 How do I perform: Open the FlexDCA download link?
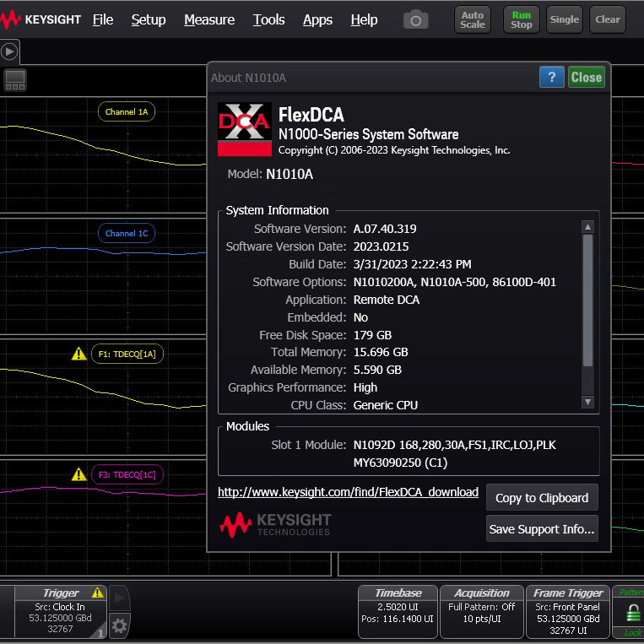348,492
